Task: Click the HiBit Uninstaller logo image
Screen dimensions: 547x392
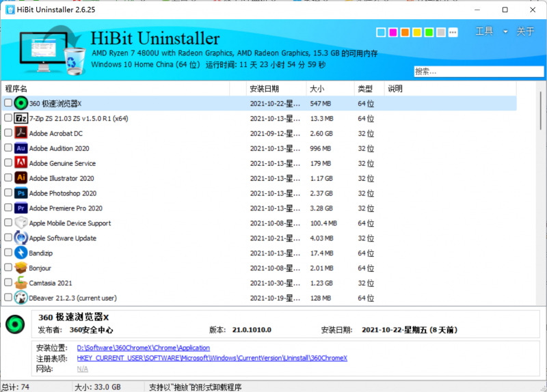Action: pyautogui.click(x=52, y=51)
